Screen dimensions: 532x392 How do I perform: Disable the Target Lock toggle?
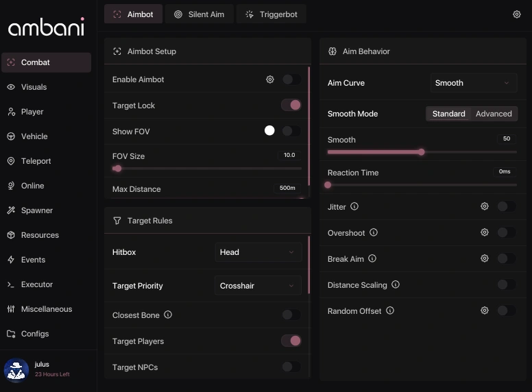[291, 105]
